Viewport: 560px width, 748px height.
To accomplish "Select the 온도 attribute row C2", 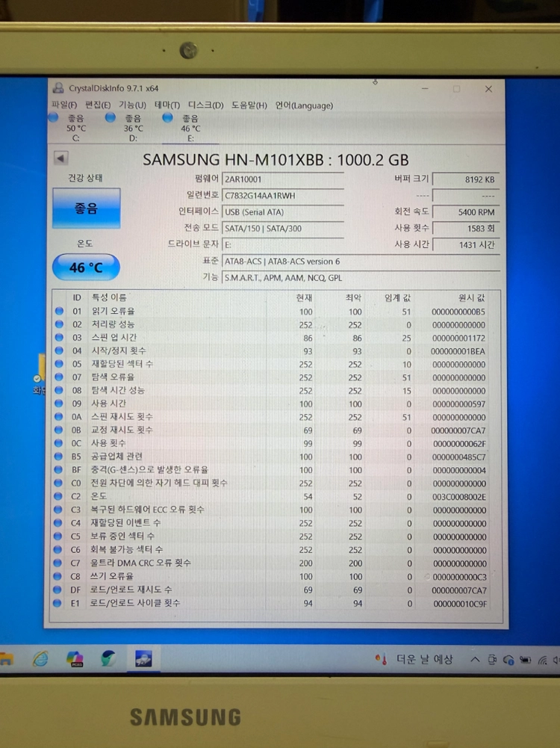I will coord(276,496).
